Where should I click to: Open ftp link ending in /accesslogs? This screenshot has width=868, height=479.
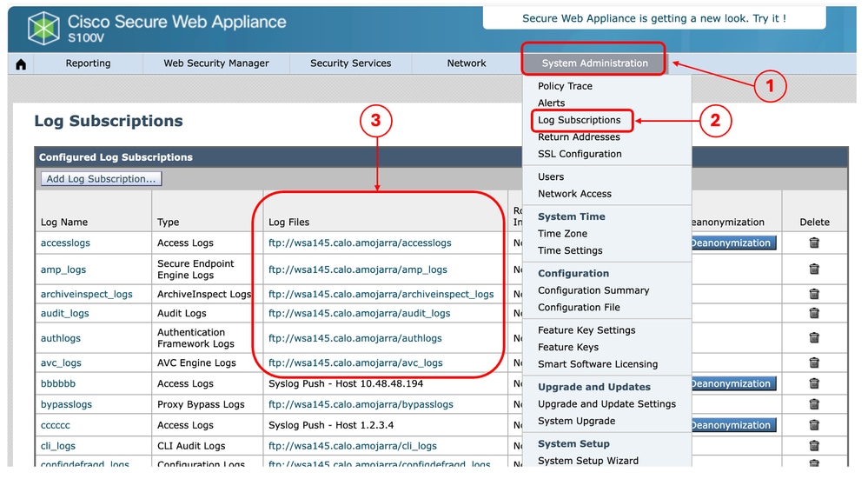click(360, 243)
